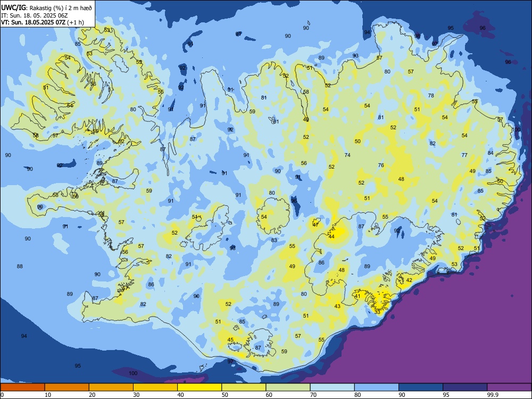
Task: Click the 30–40 amber legend band
Action: coord(155,387)
